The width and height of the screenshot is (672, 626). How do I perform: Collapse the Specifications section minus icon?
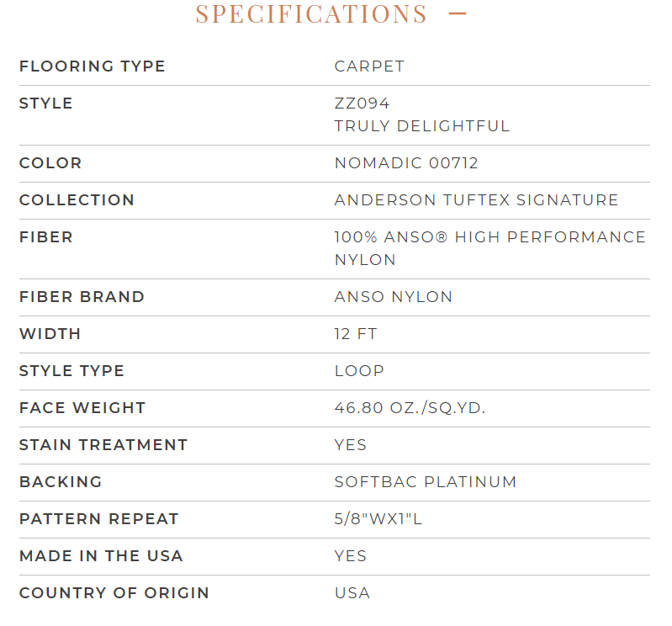click(x=458, y=13)
